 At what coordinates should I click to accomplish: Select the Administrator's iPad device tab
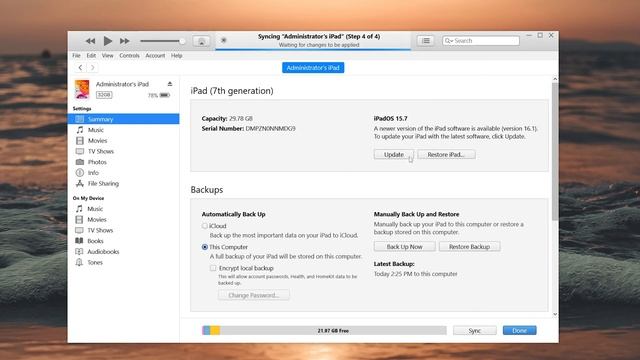tap(313, 68)
